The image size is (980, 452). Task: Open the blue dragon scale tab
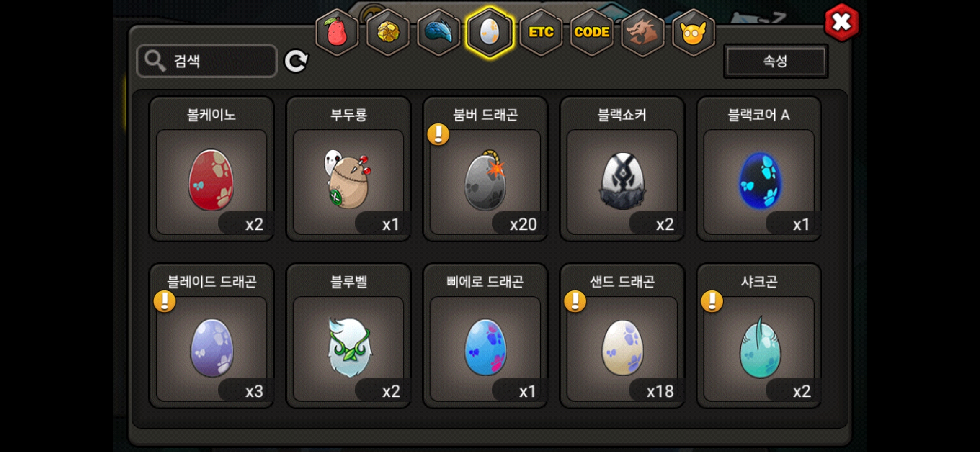[x=439, y=32]
